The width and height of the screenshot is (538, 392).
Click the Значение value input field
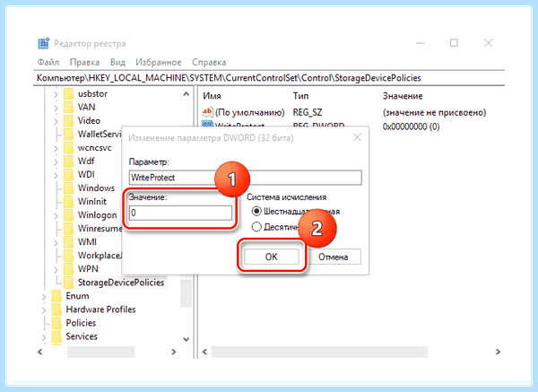point(180,213)
